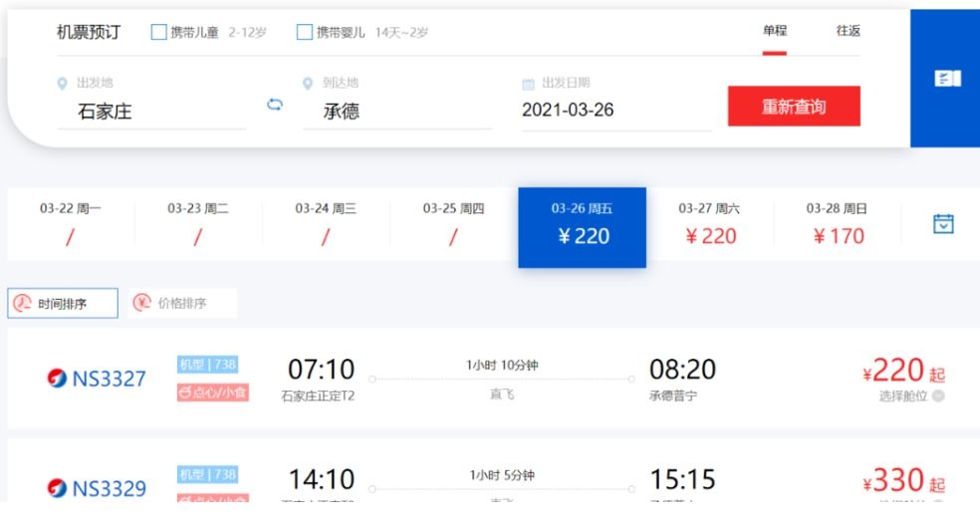Enable the 携带儿童 checkbox
The height and width of the screenshot is (526, 980).
pos(159,32)
